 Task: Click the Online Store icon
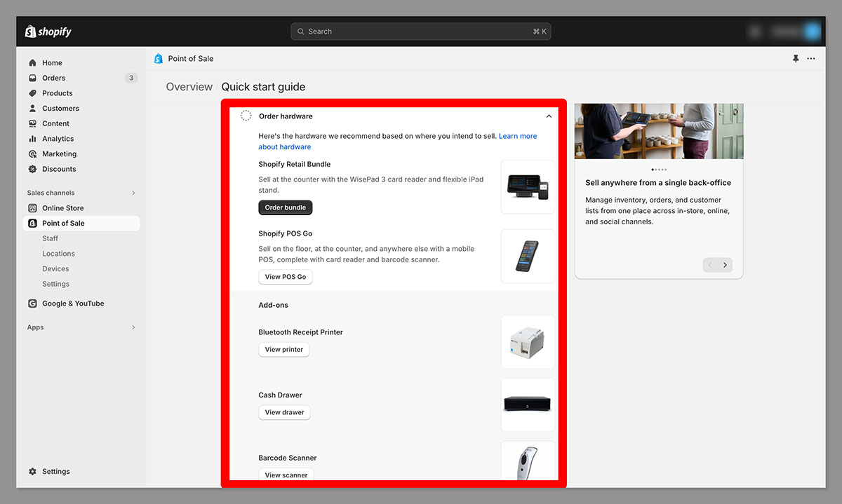(x=32, y=208)
